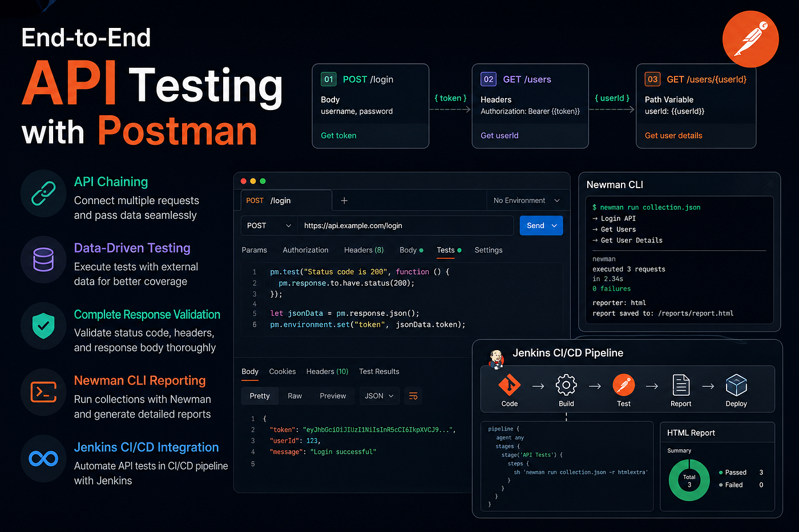Click the HTML Report panel title
The image size is (799, 532).
click(x=691, y=433)
